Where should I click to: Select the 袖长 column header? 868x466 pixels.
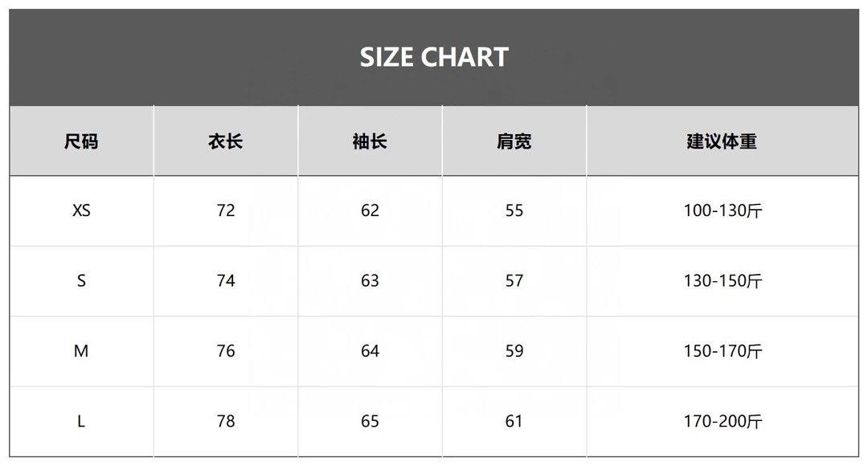click(x=370, y=141)
